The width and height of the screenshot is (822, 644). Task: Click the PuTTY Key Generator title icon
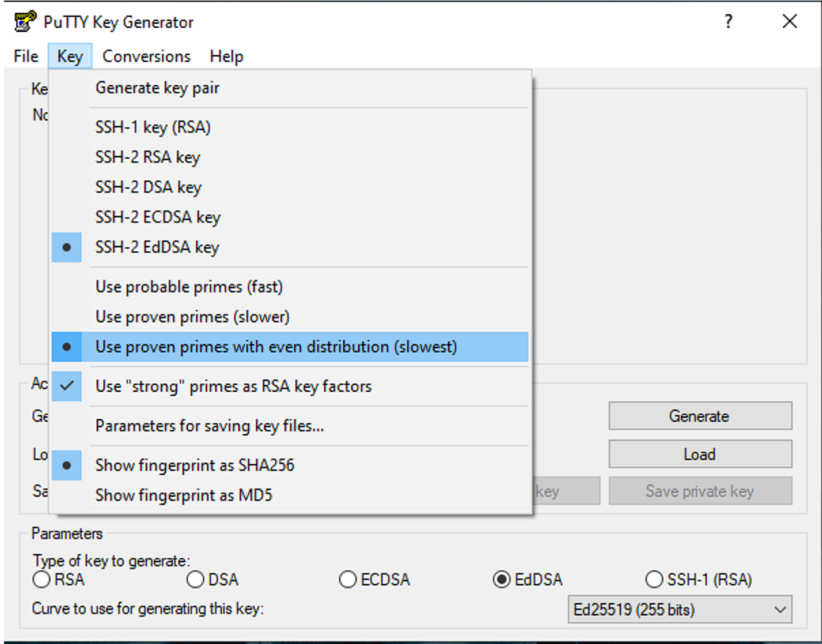pos(25,22)
